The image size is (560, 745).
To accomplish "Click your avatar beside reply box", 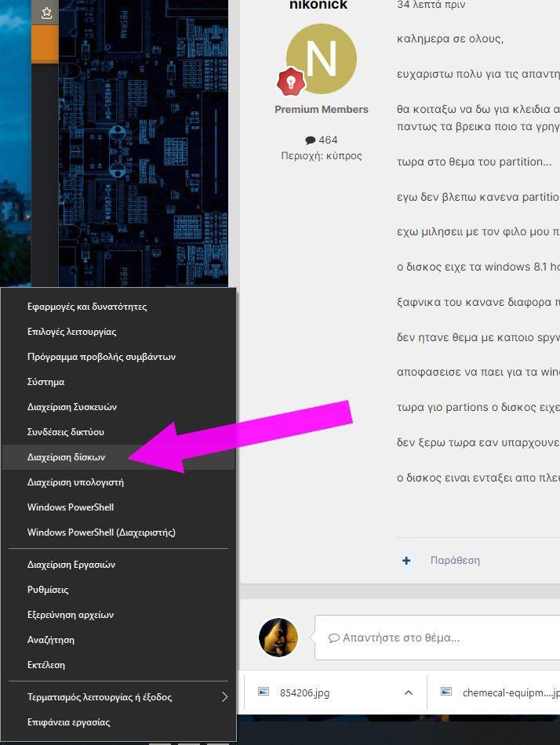I will [x=278, y=638].
